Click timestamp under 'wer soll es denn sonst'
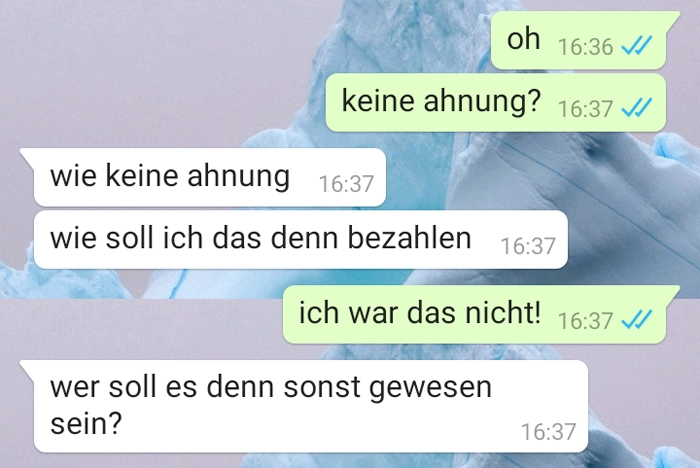This screenshot has width=700, height=468. coord(548,432)
